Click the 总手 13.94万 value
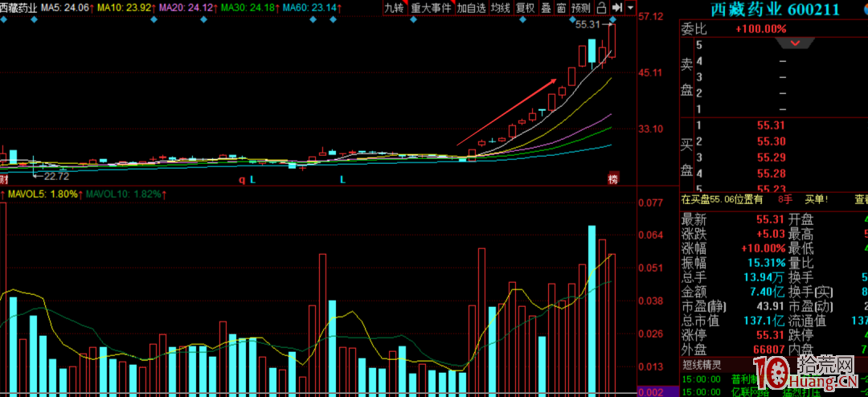This screenshot has height=397, width=868. [x=764, y=276]
